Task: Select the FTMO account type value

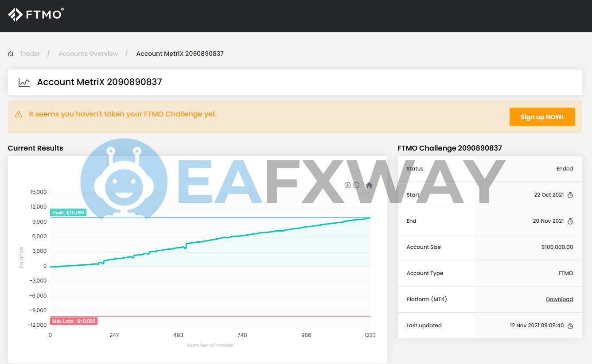Action: click(x=566, y=273)
